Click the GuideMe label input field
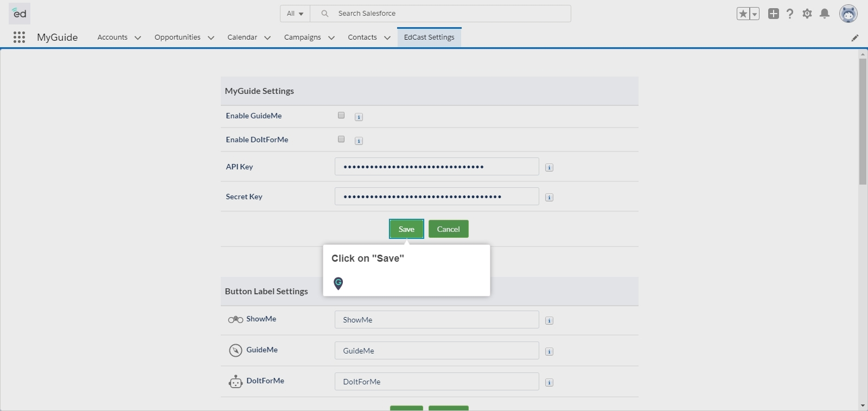868x411 pixels. coord(437,351)
